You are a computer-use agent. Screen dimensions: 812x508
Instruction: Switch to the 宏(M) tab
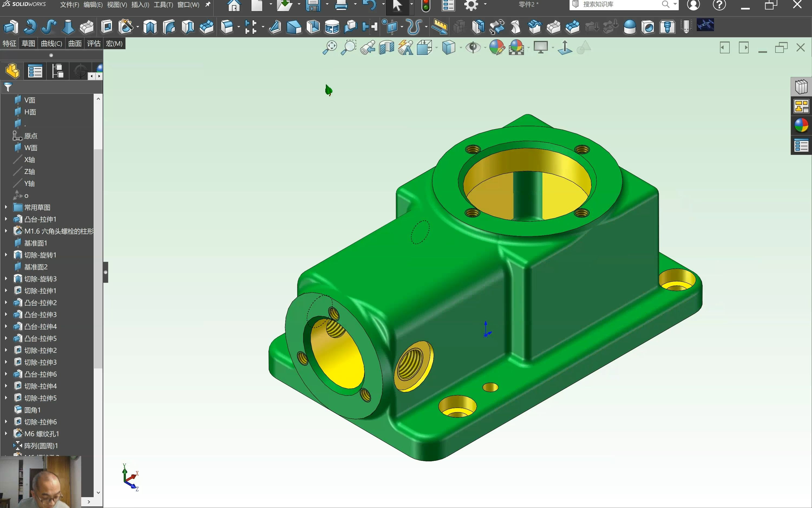point(114,44)
